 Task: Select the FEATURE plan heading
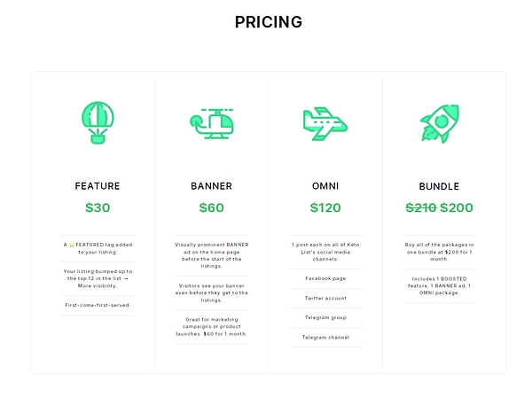[98, 186]
